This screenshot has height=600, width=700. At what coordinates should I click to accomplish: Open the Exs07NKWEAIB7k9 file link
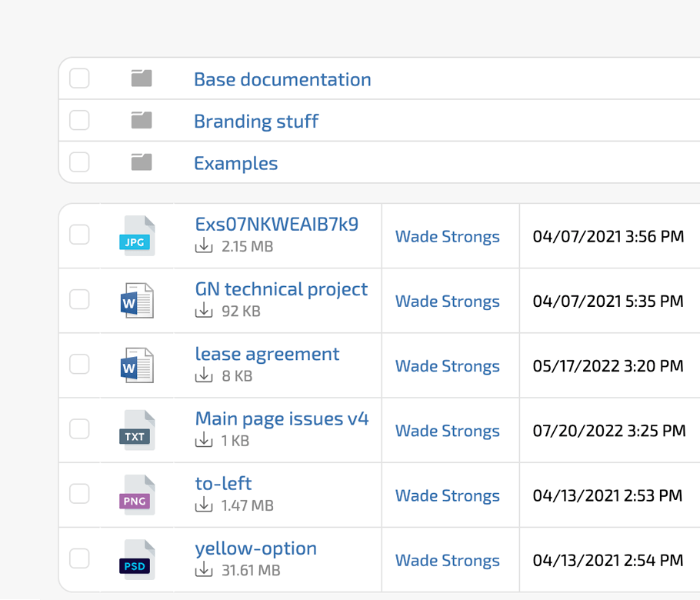pos(277,224)
